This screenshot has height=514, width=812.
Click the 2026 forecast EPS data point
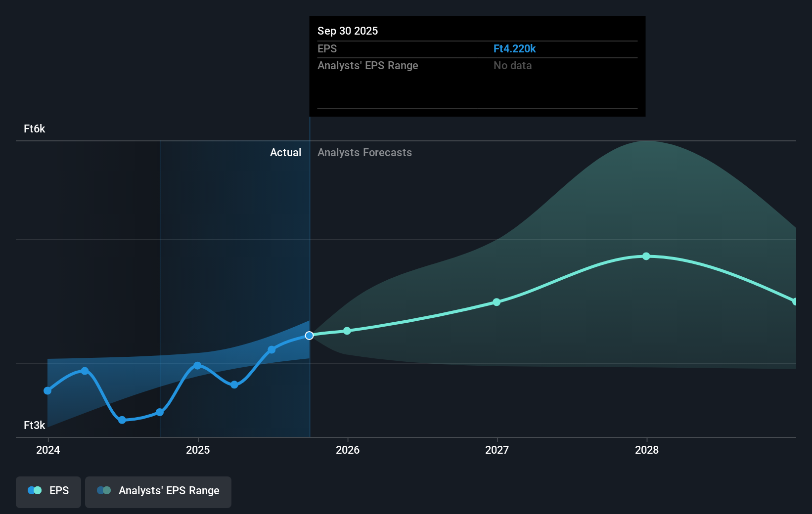click(x=347, y=331)
